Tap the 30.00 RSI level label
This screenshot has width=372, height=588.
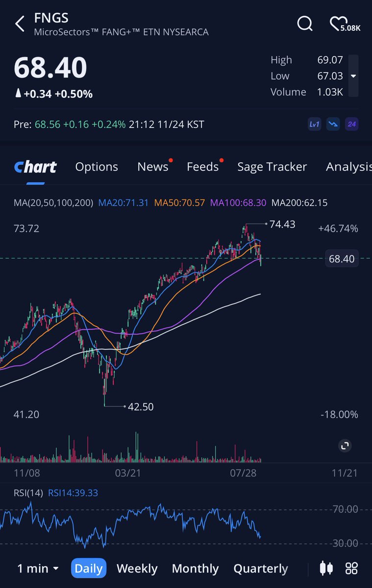tap(346, 543)
